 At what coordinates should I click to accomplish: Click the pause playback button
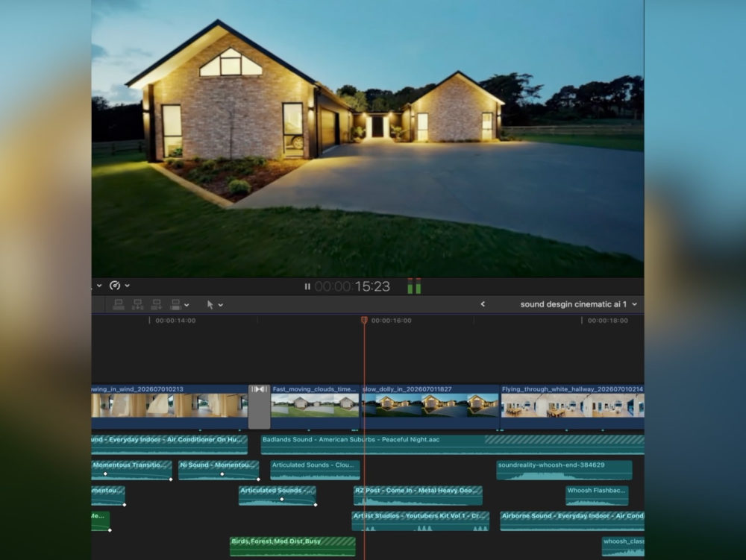307,286
